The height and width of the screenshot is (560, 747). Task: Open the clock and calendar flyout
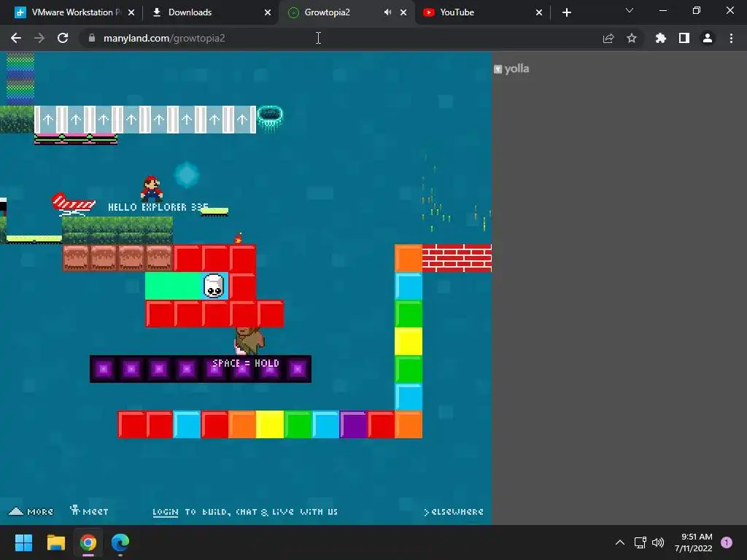(x=693, y=542)
